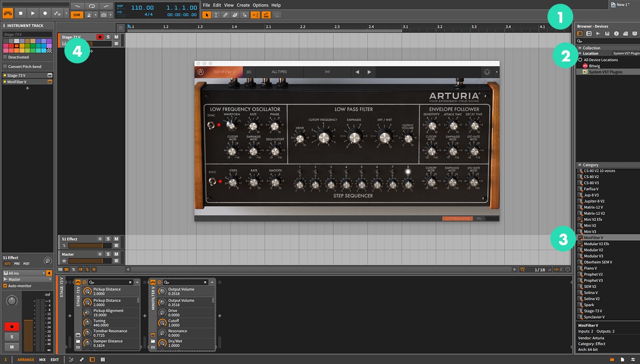Open the Help menu
640x364 pixels.
(276, 5)
